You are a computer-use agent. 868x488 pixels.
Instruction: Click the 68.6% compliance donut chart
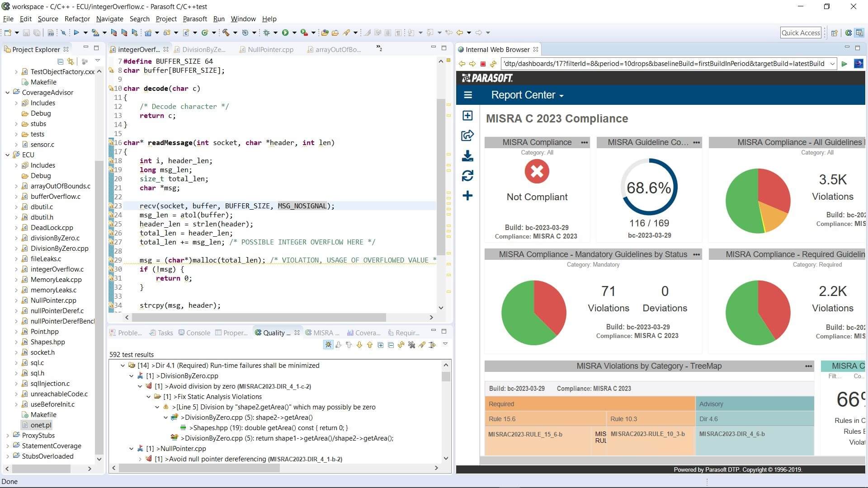click(649, 187)
